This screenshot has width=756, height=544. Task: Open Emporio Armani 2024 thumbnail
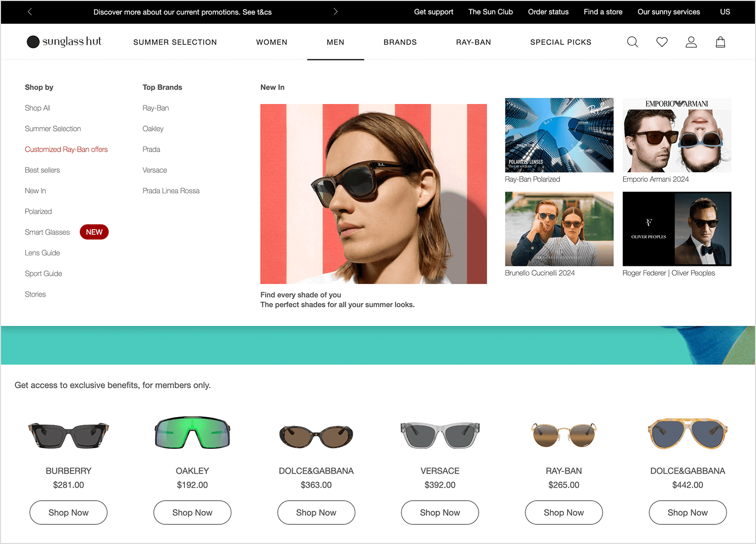[677, 135]
